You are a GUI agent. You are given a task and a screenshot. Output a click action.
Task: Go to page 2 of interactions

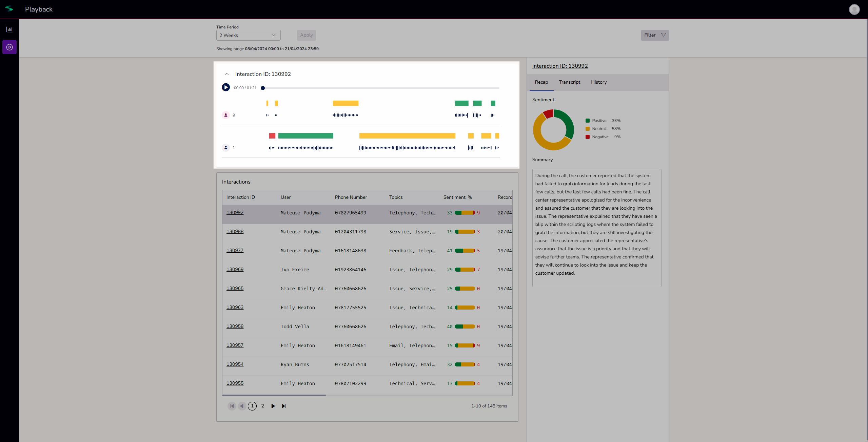click(x=262, y=406)
